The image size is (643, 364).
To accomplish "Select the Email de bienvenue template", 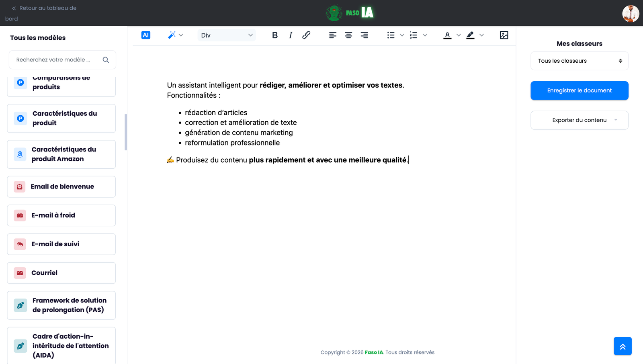I will [x=61, y=187].
